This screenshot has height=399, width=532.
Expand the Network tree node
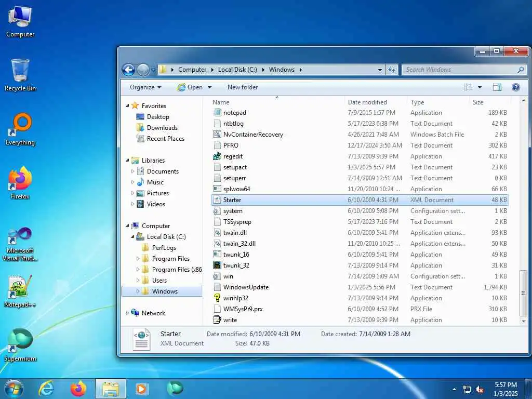[127, 313]
